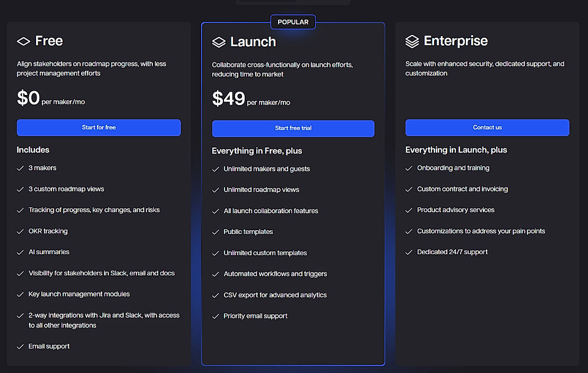Viewport: 588px width, 373px height.
Task: Click the 3 custom roadmap views text
Action: pos(66,189)
